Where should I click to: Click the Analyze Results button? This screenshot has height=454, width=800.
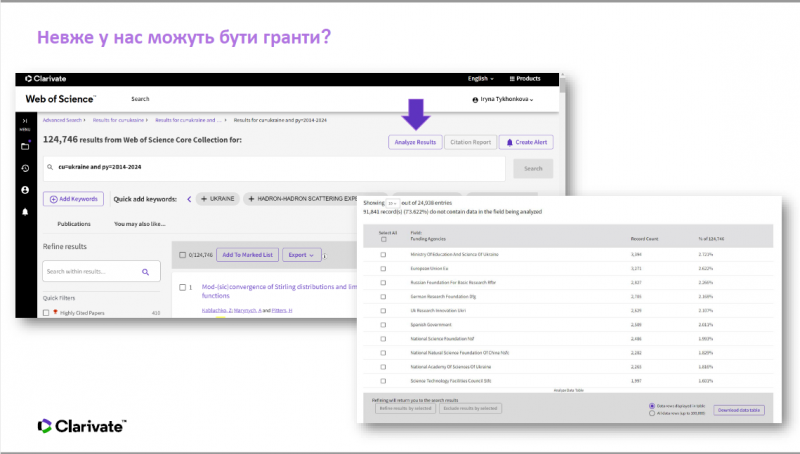pos(415,143)
